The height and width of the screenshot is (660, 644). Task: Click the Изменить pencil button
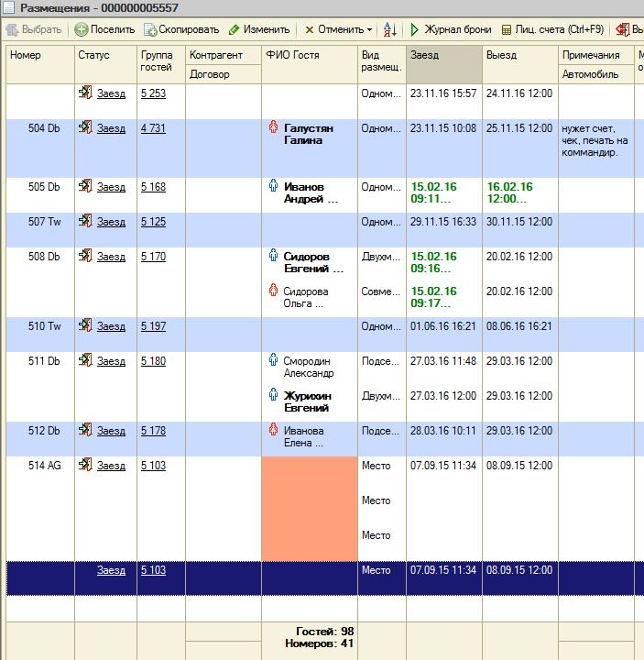point(259,29)
